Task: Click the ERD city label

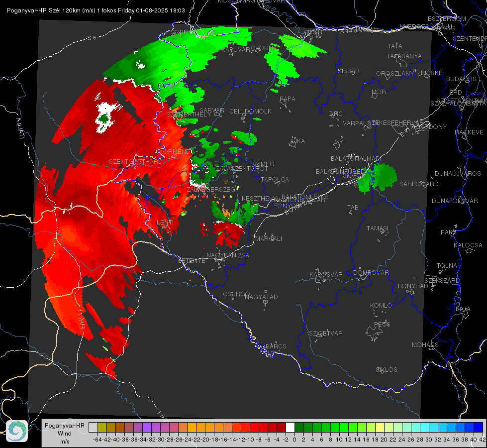Action: point(455,93)
